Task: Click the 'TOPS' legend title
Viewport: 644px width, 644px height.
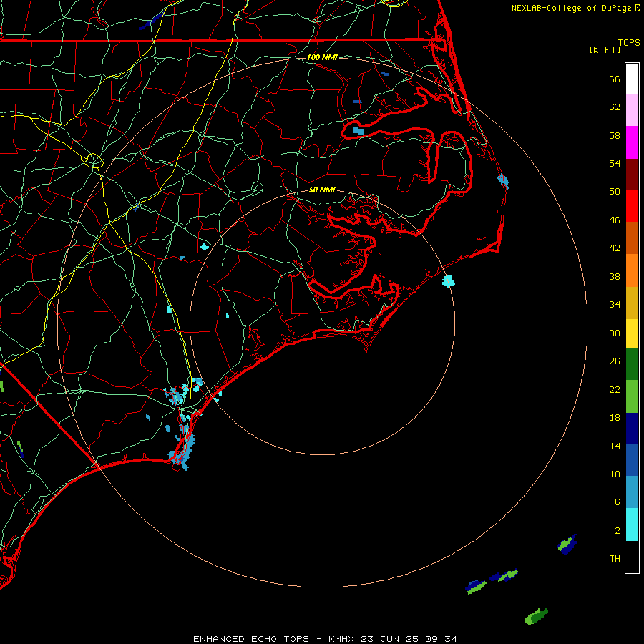Action: click(629, 42)
